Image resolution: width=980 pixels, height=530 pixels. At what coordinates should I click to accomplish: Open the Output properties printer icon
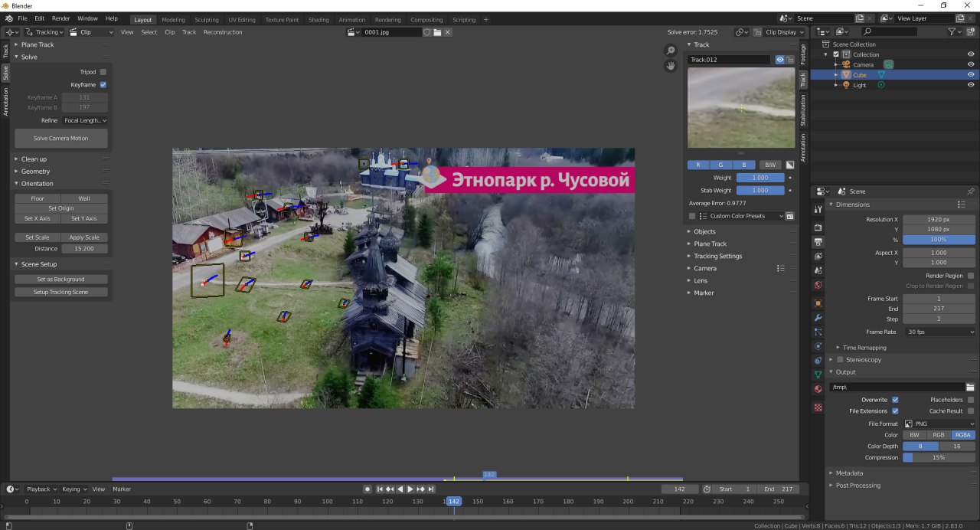818,242
